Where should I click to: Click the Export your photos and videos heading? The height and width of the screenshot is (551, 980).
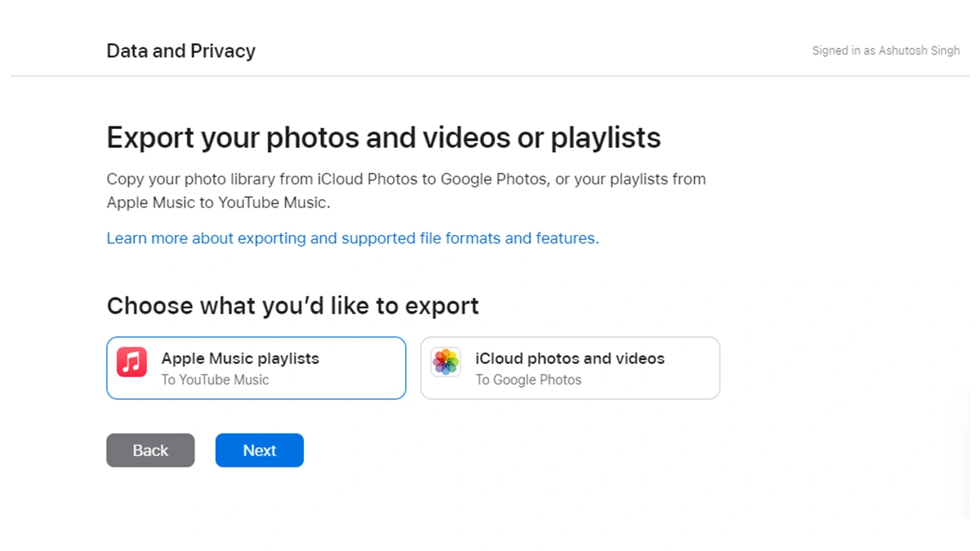[384, 137]
